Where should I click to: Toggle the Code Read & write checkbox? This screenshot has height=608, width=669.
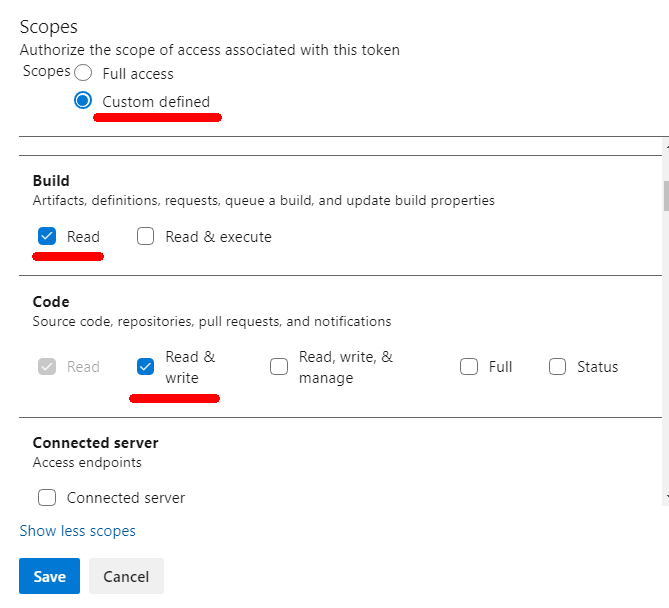146,367
